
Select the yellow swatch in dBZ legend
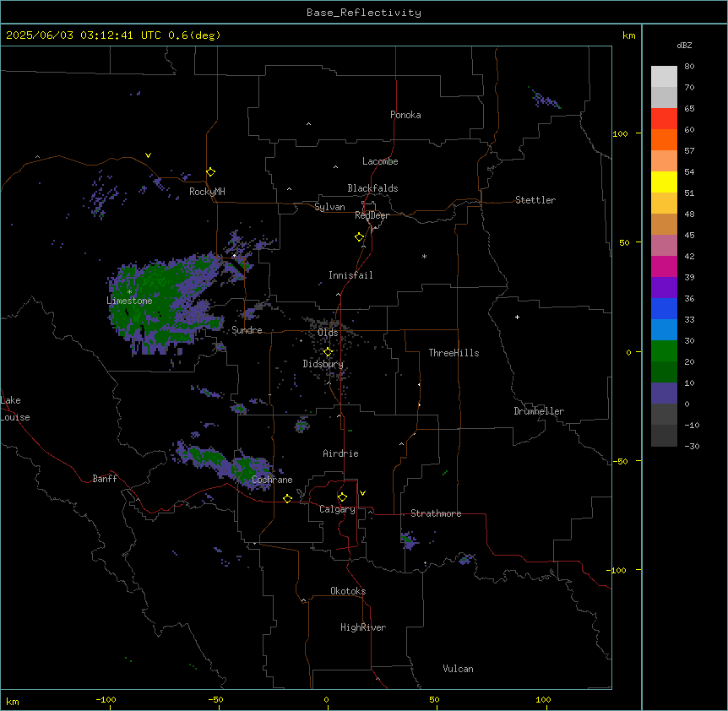tap(664, 182)
